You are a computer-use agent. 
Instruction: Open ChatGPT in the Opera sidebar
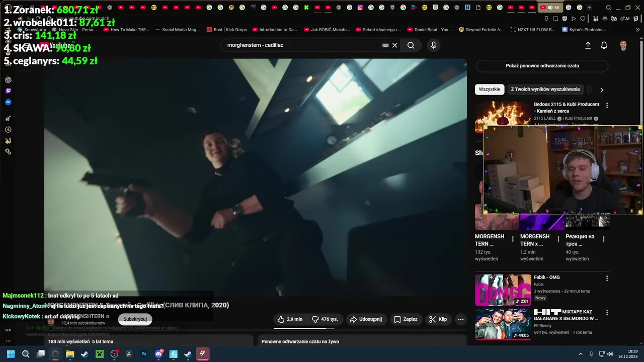[8, 80]
